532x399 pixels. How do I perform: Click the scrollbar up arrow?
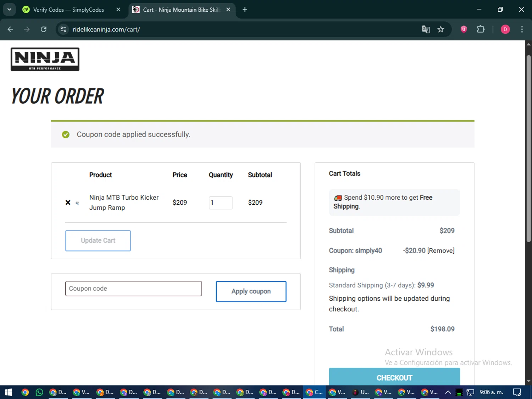[528, 44]
